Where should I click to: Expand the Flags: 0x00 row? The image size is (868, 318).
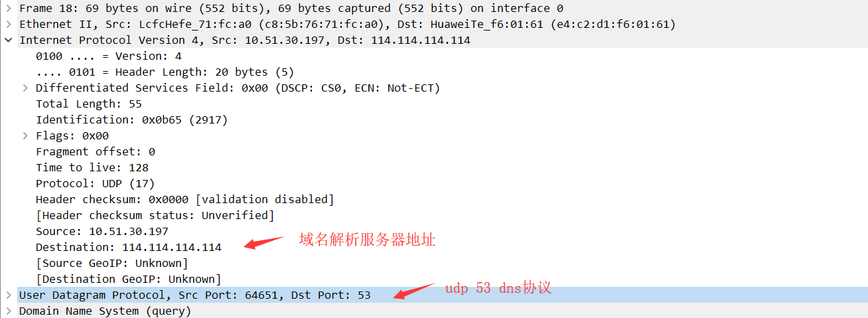[x=25, y=136]
